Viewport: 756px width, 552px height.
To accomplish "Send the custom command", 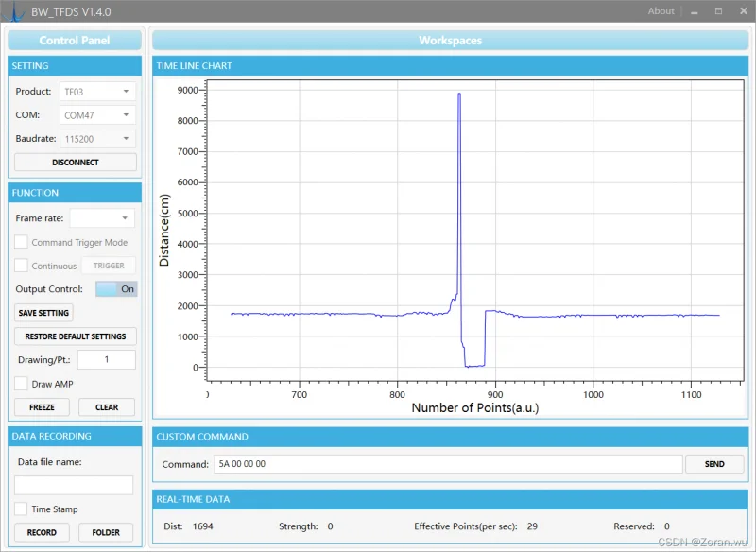I will tap(714, 464).
